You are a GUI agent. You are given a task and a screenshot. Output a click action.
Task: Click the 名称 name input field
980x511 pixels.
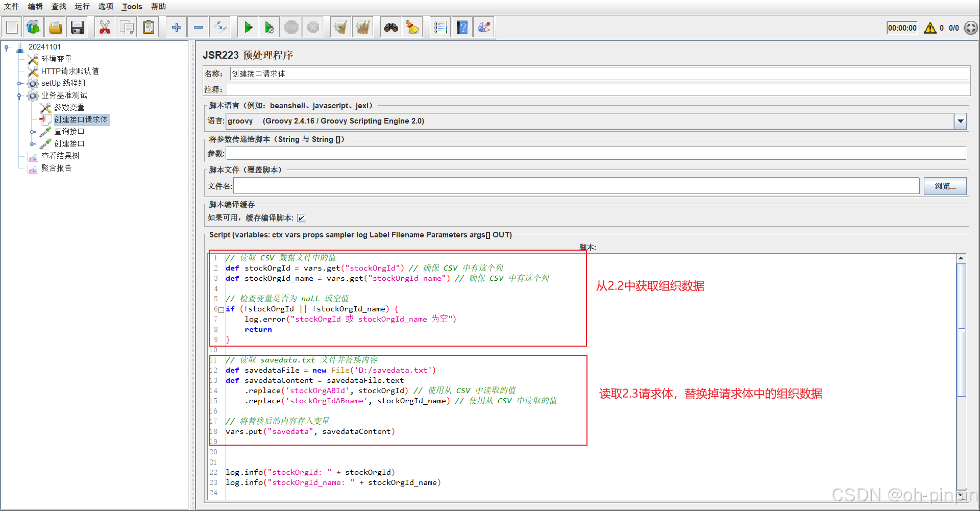tap(599, 74)
